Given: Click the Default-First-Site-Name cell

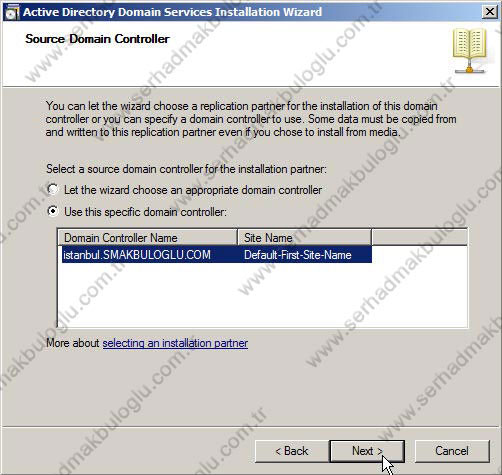Looking at the screenshot, I should (298, 255).
